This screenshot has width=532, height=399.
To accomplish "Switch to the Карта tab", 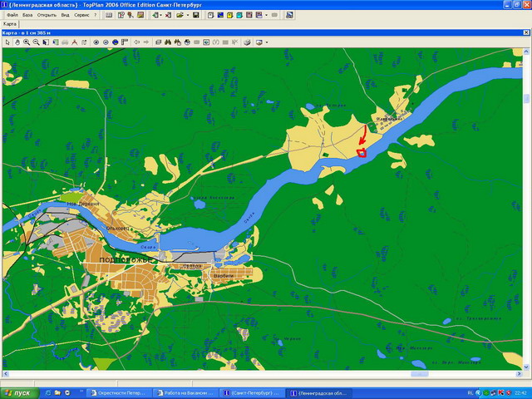I will click(x=10, y=24).
